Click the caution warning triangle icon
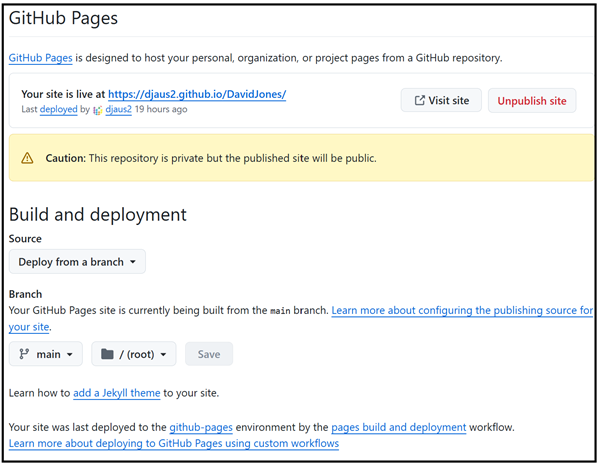 click(x=27, y=158)
